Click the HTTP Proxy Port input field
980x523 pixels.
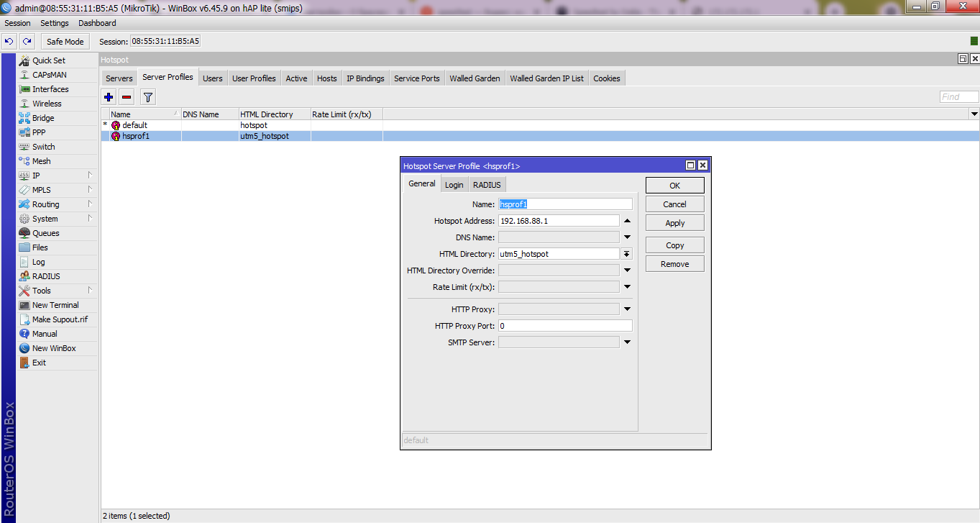[x=564, y=326]
